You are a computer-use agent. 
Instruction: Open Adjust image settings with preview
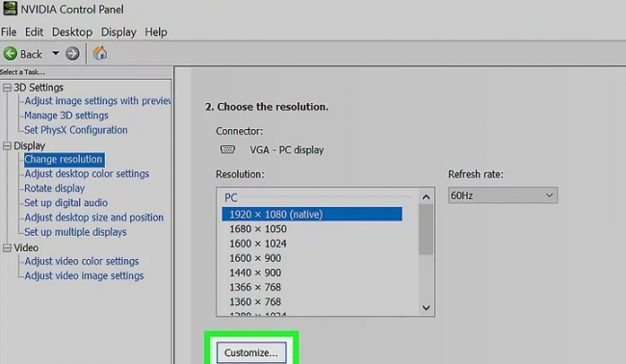[x=97, y=101]
